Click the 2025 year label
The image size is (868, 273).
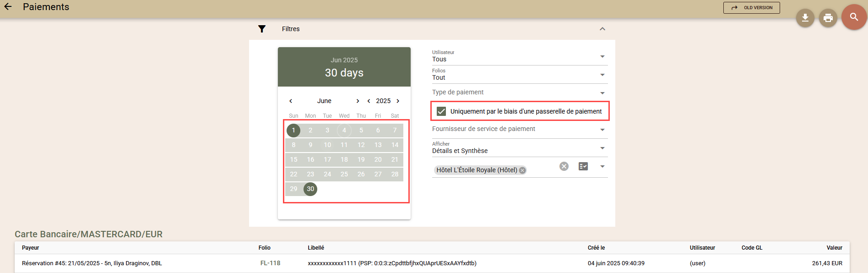click(x=383, y=101)
